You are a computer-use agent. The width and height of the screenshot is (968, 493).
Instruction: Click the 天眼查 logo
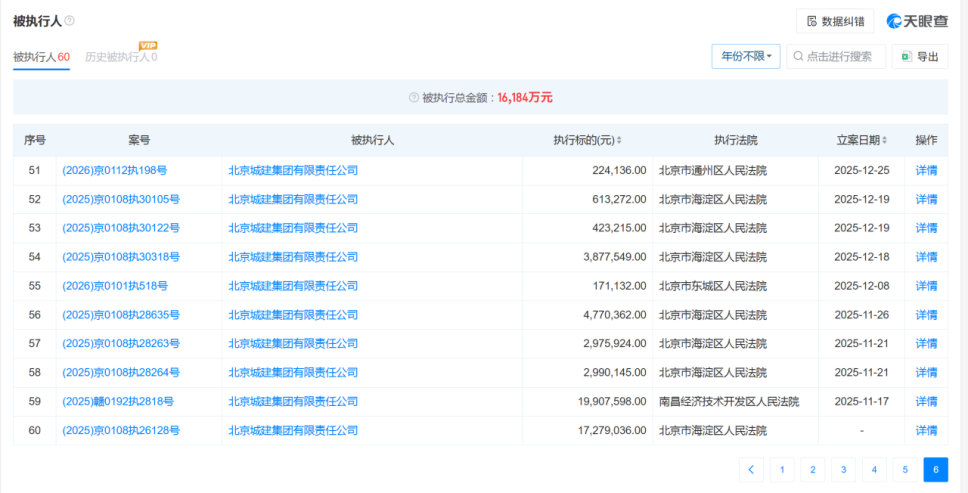pyautogui.click(x=917, y=21)
